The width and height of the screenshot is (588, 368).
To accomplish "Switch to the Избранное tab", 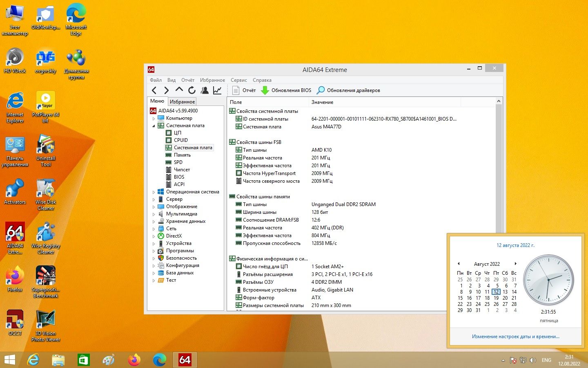I will [x=182, y=102].
